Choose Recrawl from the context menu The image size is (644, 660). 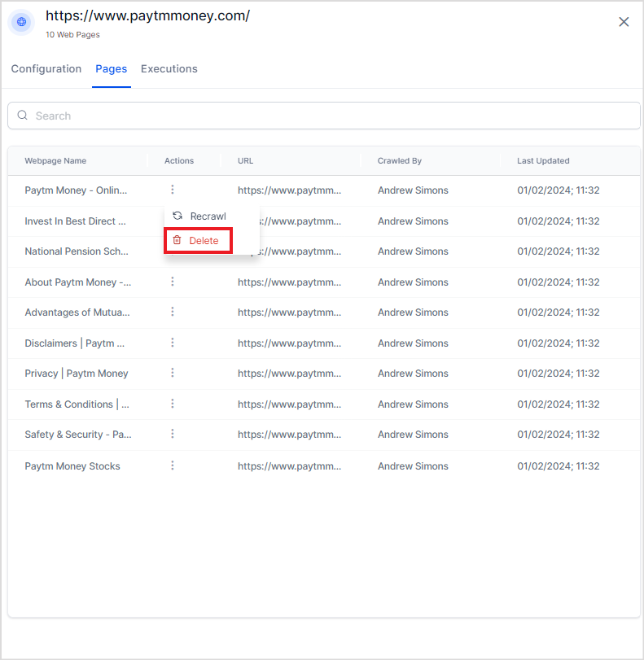click(208, 216)
